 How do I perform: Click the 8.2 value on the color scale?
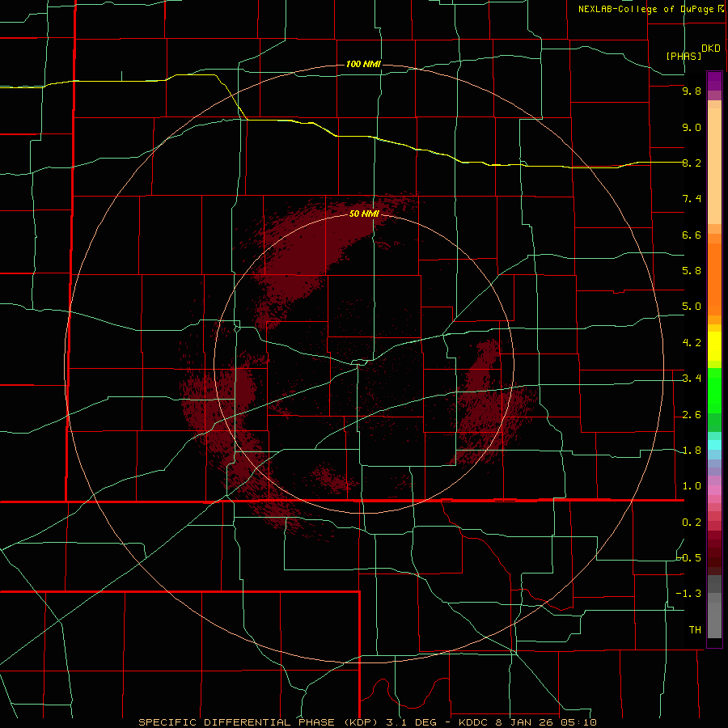[692, 163]
